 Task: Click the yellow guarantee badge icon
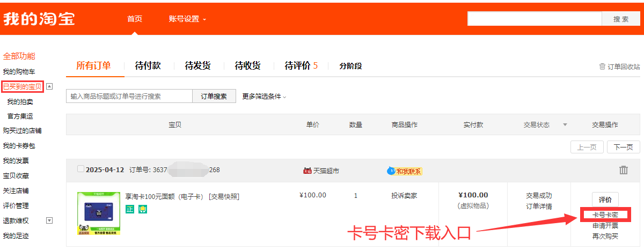tap(142, 209)
